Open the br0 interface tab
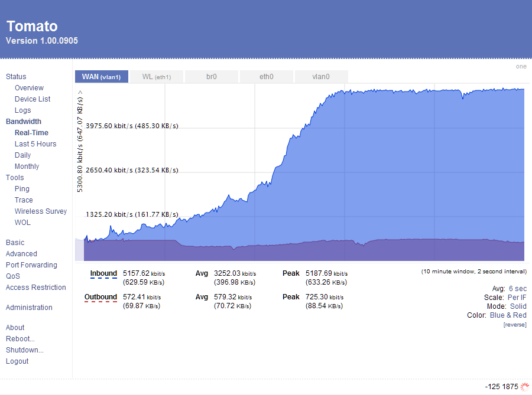The width and height of the screenshot is (532, 395). pos(212,77)
